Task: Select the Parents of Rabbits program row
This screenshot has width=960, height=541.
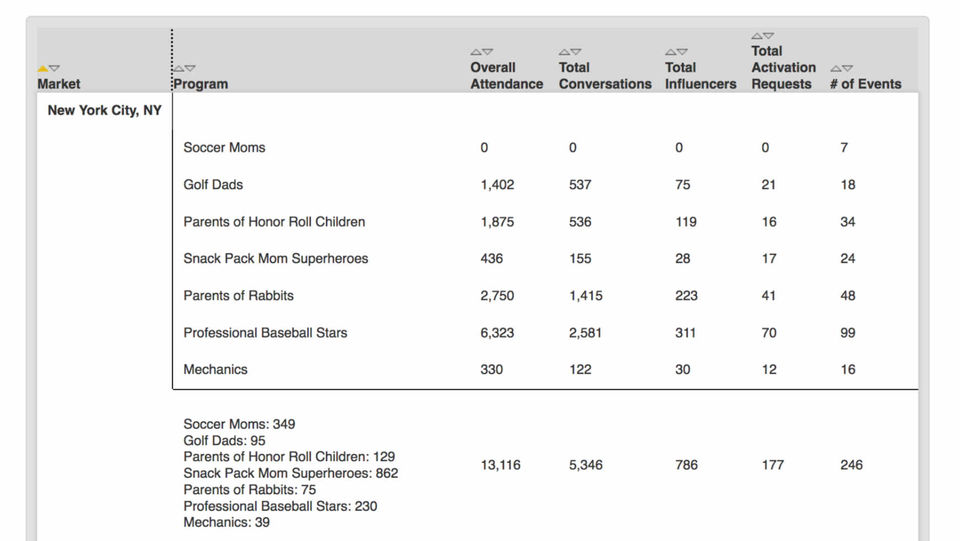Action: click(545, 296)
